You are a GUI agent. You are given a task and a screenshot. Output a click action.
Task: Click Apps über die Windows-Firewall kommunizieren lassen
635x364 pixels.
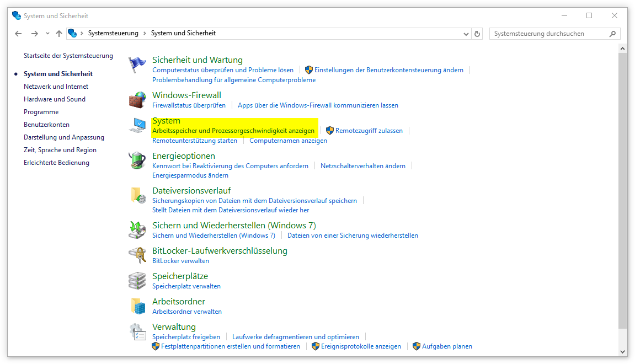pyautogui.click(x=318, y=105)
